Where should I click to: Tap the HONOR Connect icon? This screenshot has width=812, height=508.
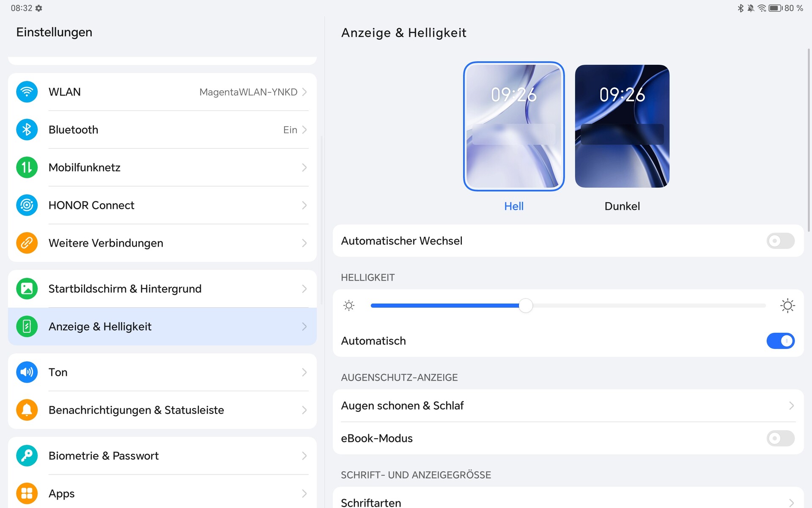click(x=27, y=205)
